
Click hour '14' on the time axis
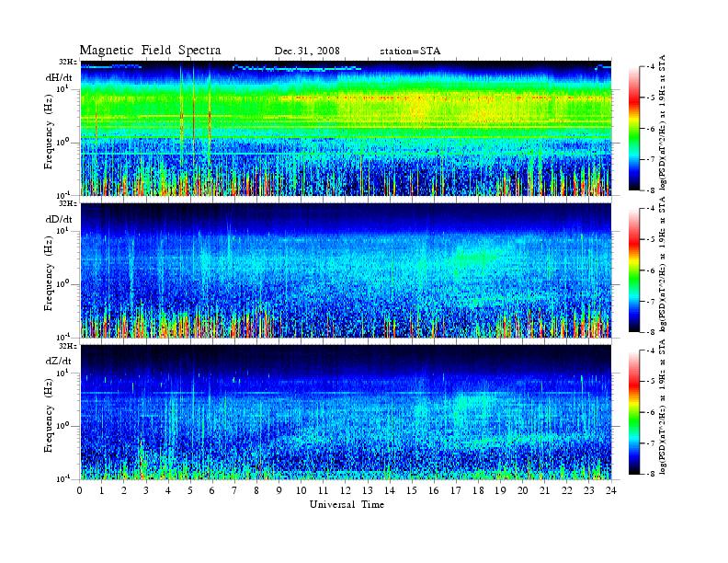389,490
